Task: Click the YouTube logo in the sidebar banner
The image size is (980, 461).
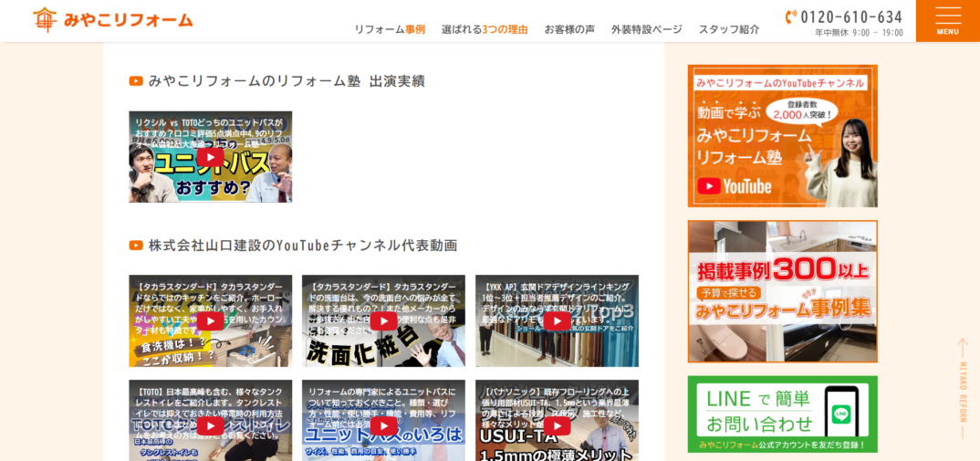Action: (x=735, y=186)
